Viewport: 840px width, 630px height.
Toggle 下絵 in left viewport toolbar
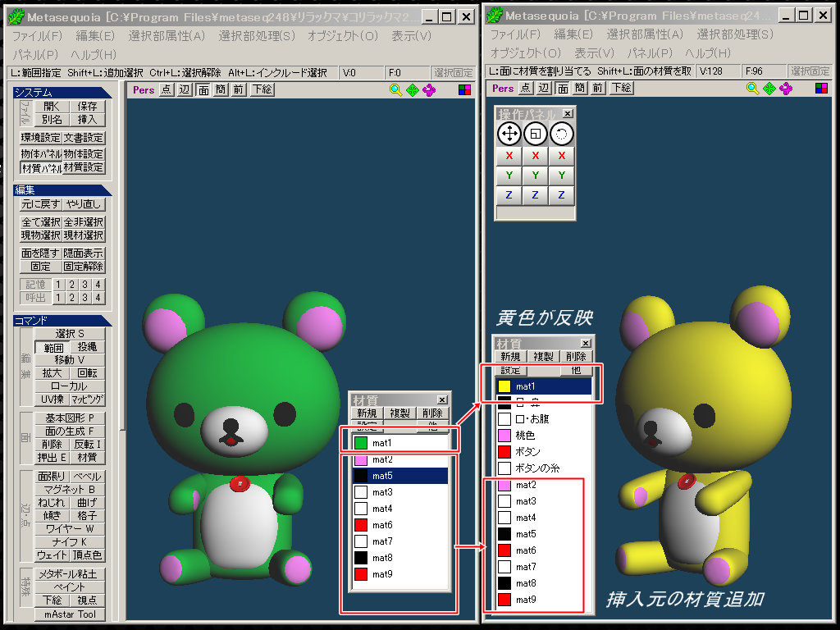[262, 89]
